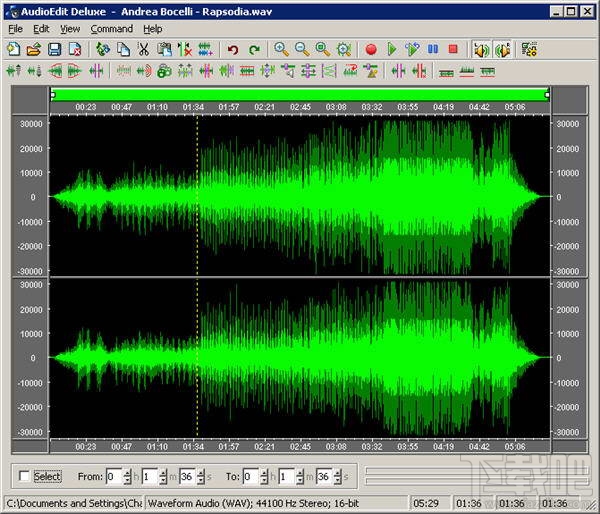Create a new file with the blank page icon
600x514 pixels.
click(13, 49)
